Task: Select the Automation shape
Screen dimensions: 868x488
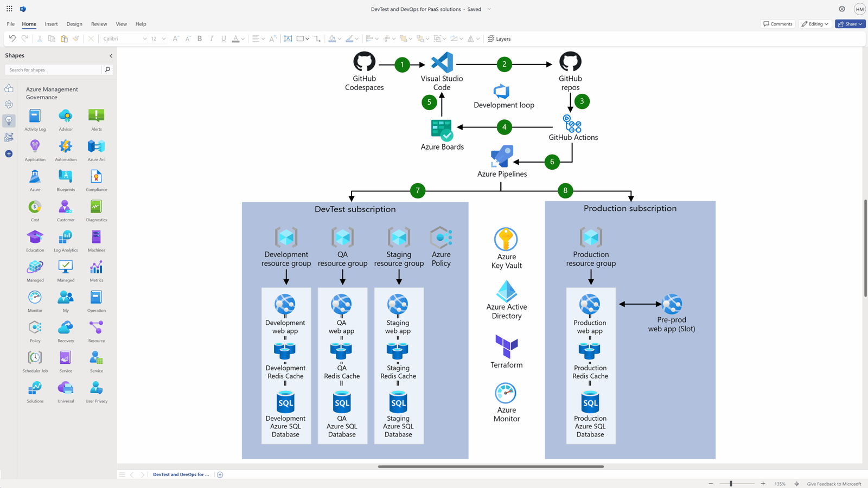Action: 65,146
